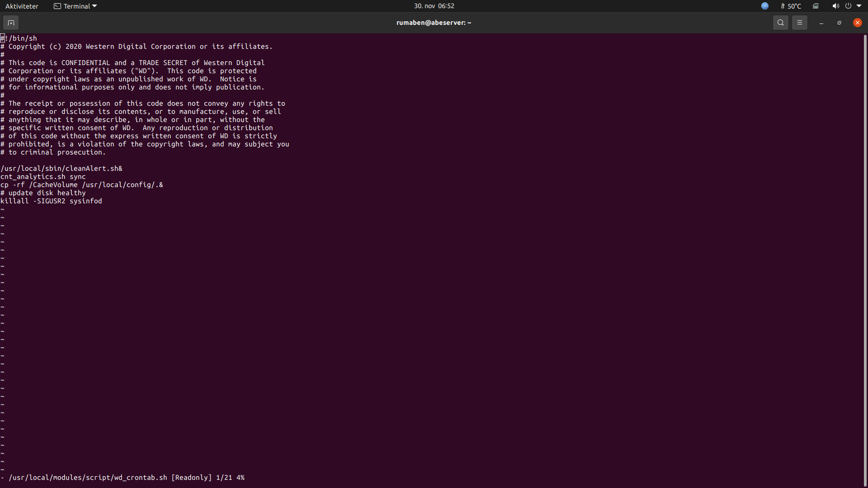Open a new terminal tab
Viewport: 868px width, 488px height.
[11, 23]
